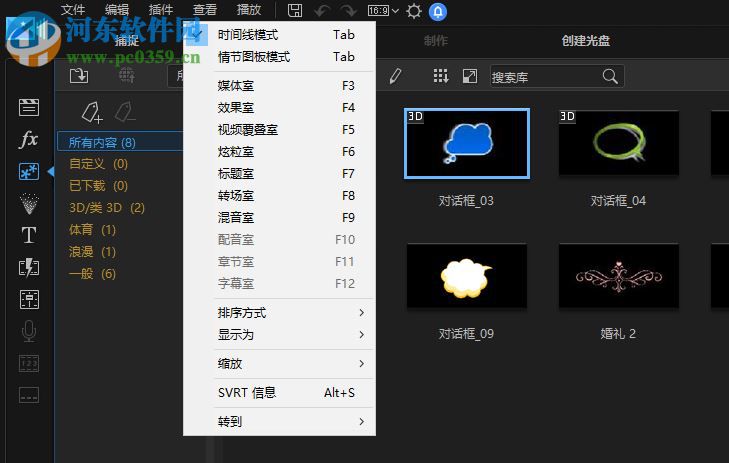Select the 对话框_09 yellow cloud thumbnail
This screenshot has height=463, width=729.
pyautogui.click(x=467, y=276)
